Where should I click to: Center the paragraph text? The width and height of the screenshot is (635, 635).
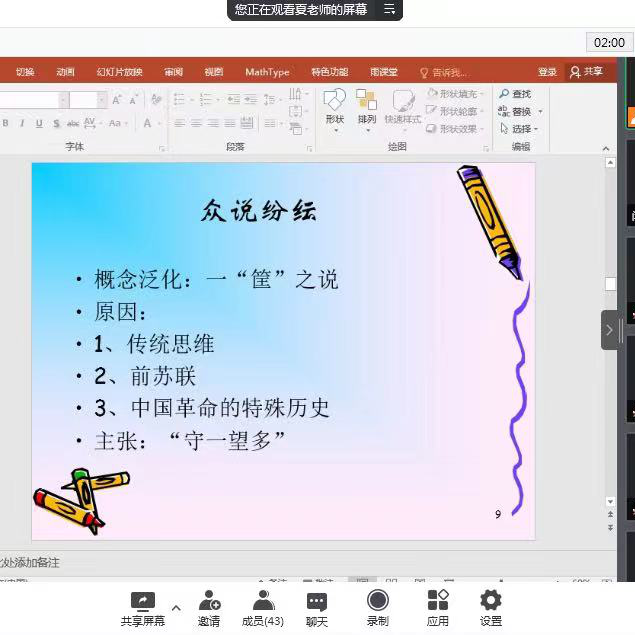pyautogui.click(x=196, y=123)
